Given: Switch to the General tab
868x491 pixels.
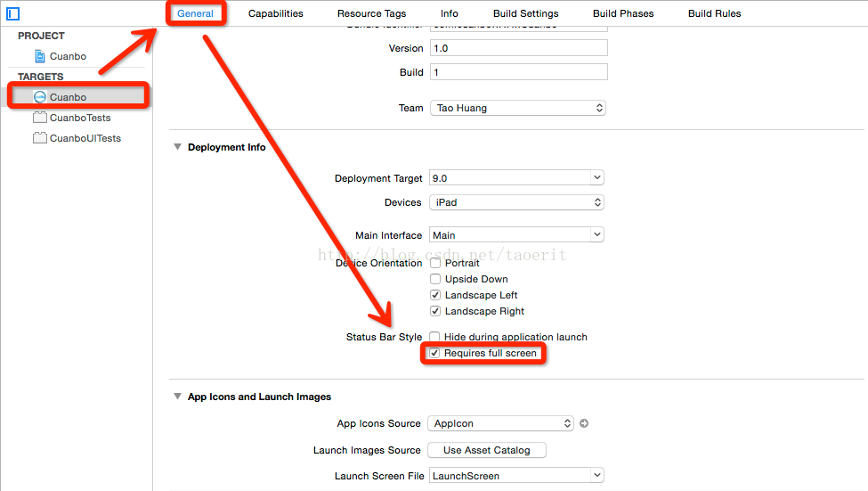Looking at the screenshot, I should tap(195, 13).
